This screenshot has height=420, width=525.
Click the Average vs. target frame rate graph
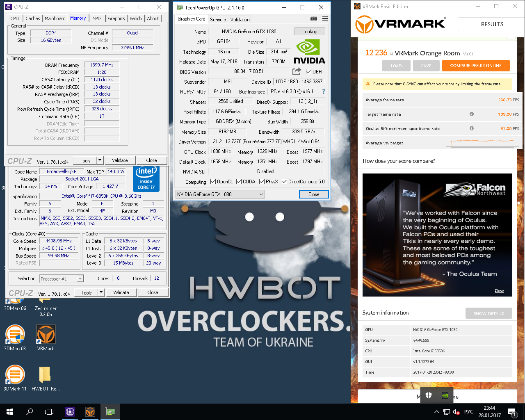point(482,143)
